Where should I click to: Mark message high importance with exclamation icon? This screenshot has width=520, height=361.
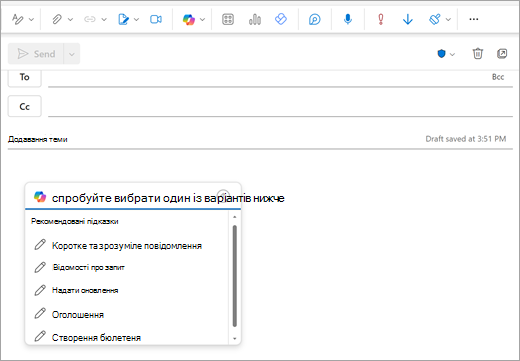pos(381,19)
